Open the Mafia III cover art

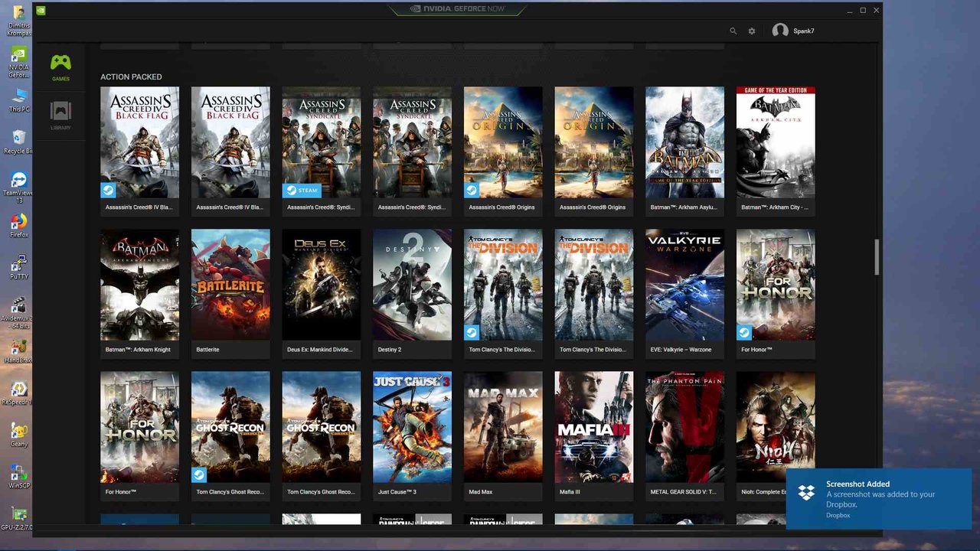point(594,427)
